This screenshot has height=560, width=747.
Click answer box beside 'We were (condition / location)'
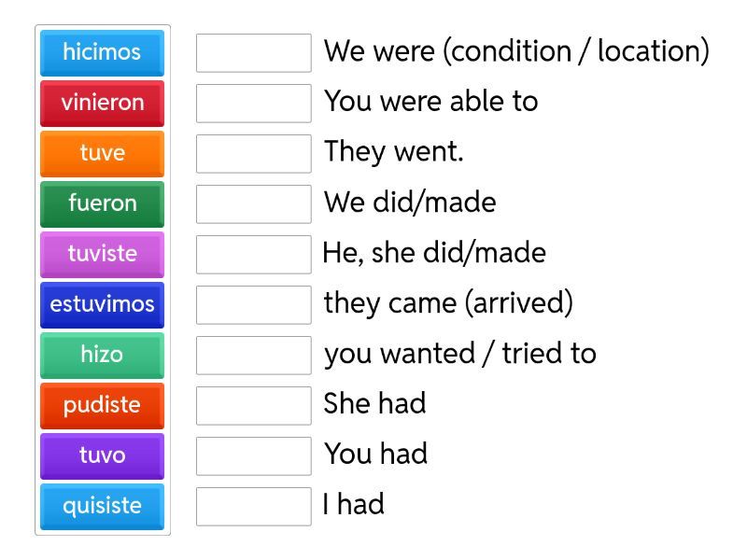coord(253,52)
